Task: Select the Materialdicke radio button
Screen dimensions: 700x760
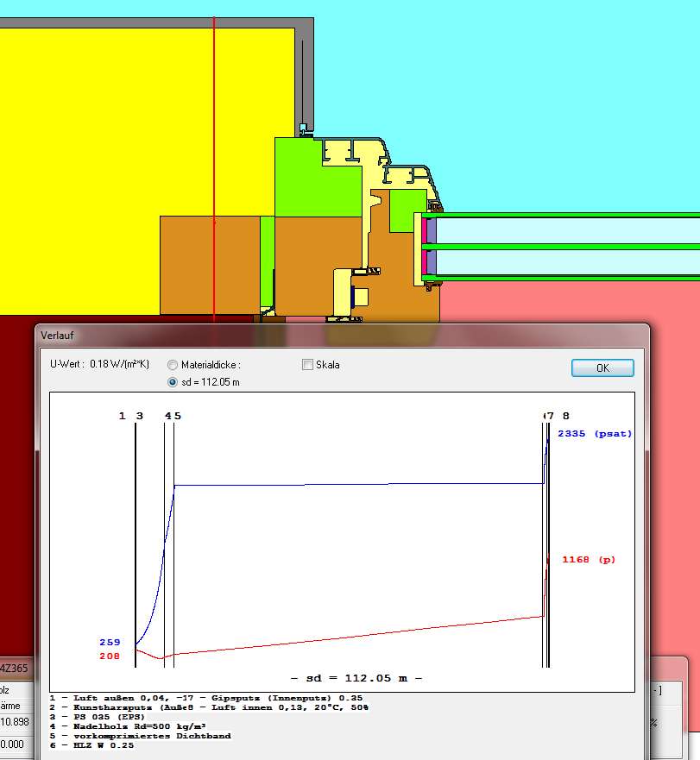Action: (173, 365)
